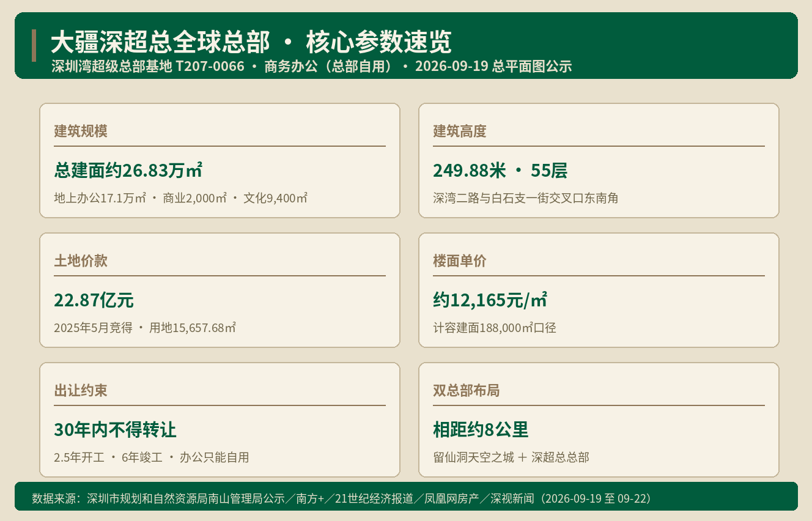Click the value 总建面约26.83万㎡
This screenshot has height=521, width=812.
tap(128, 171)
